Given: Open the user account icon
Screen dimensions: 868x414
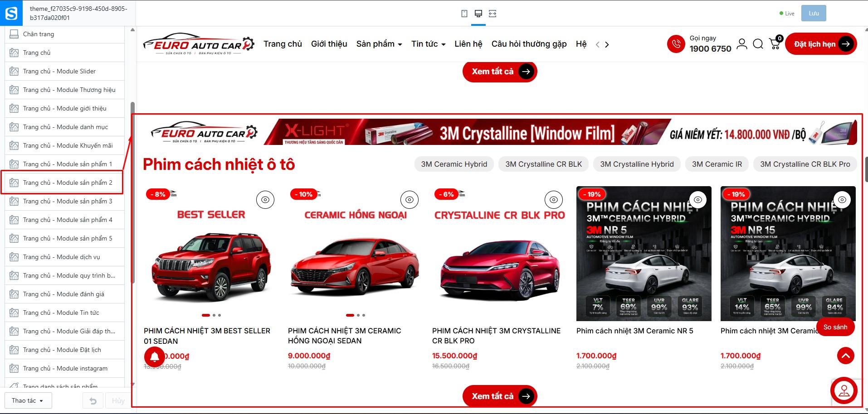Looking at the screenshot, I should click(742, 44).
